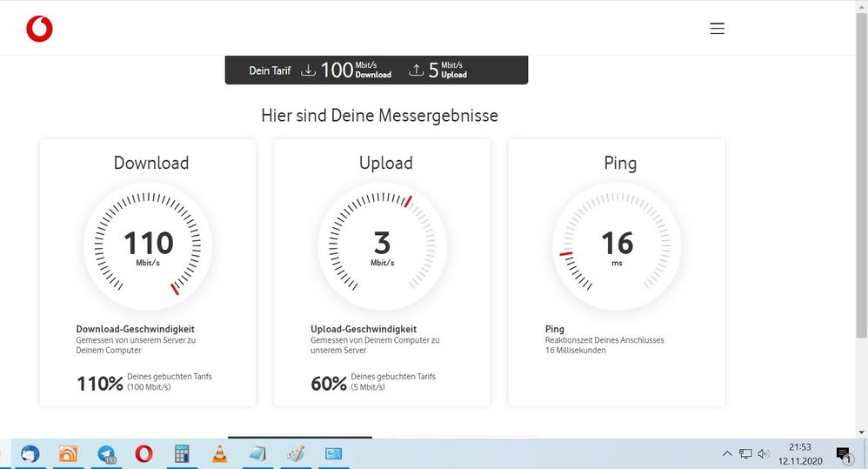Click the 110% tariff percentage

pyautogui.click(x=100, y=383)
